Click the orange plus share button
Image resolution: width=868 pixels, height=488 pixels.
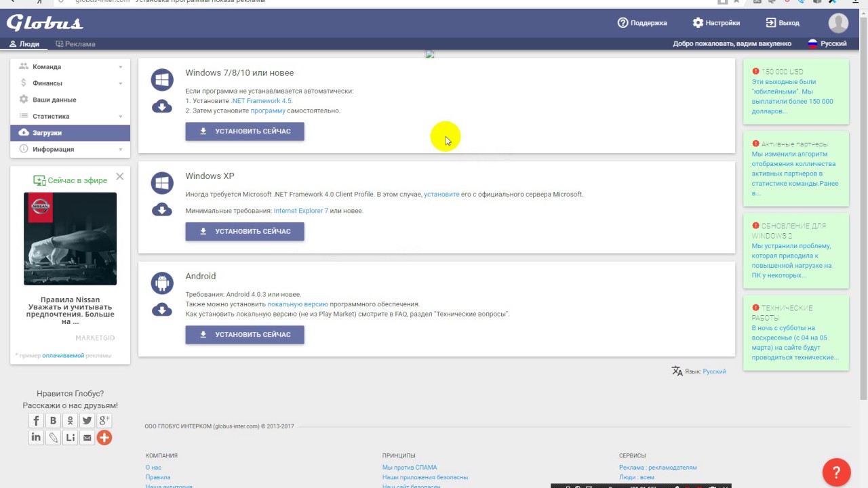click(104, 438)
